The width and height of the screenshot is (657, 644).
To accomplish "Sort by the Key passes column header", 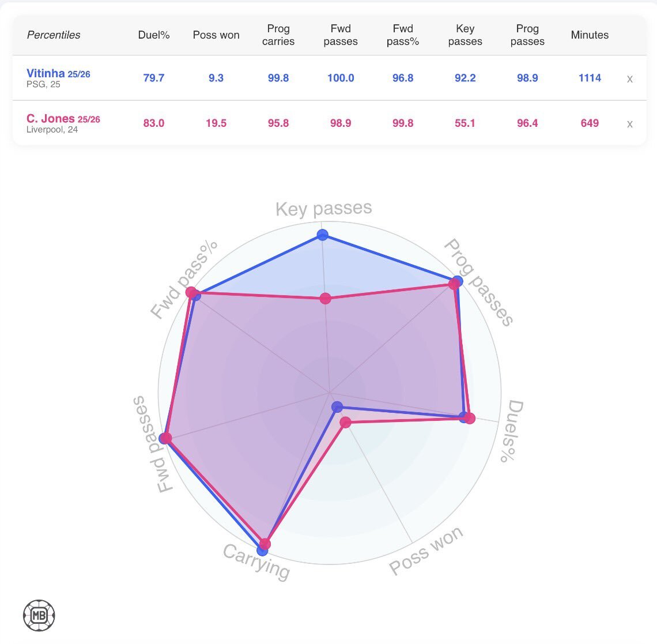I will click(465, 35).
